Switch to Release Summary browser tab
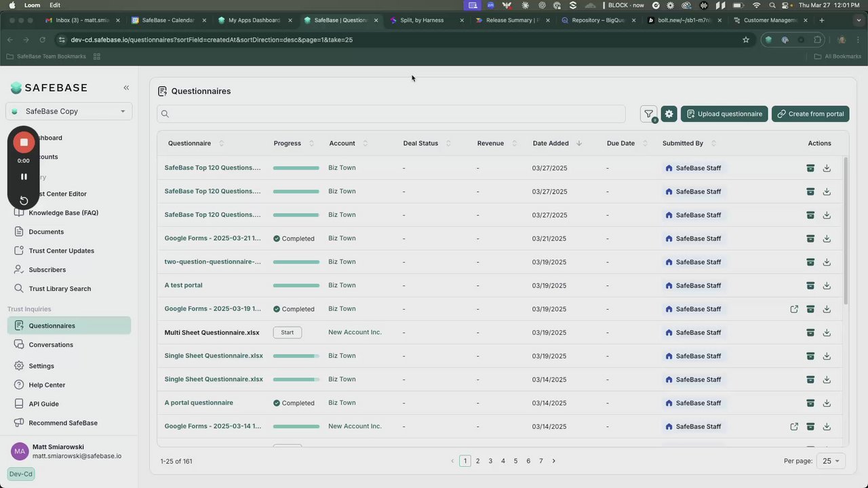868x488 pixels. 512,20
